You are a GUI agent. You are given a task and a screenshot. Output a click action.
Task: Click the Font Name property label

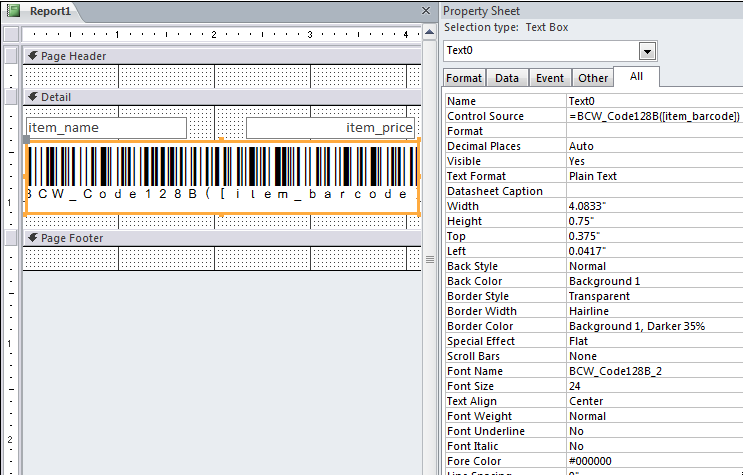(x=475, y=371)
